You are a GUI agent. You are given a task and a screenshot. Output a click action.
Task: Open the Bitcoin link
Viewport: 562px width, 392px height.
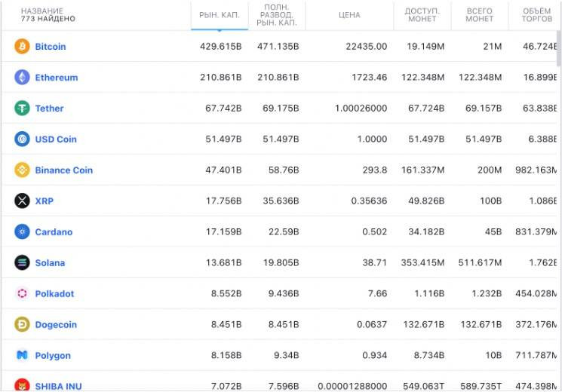pyautogui.click(x=51, y=47)
